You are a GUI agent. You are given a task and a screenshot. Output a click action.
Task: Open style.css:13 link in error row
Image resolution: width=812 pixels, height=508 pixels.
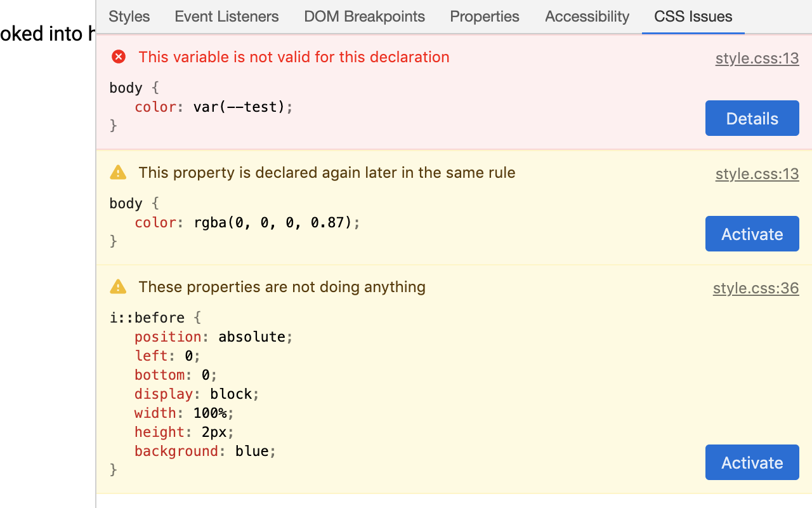click(757, 59)
